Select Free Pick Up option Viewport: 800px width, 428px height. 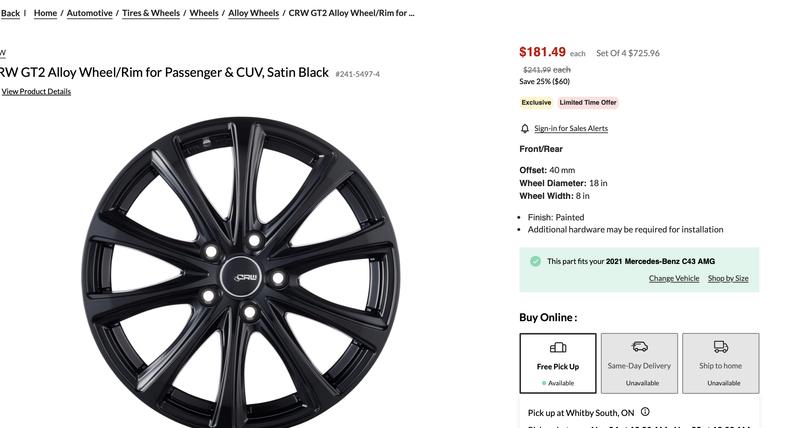pyautogui.click(x=558, y=363)
